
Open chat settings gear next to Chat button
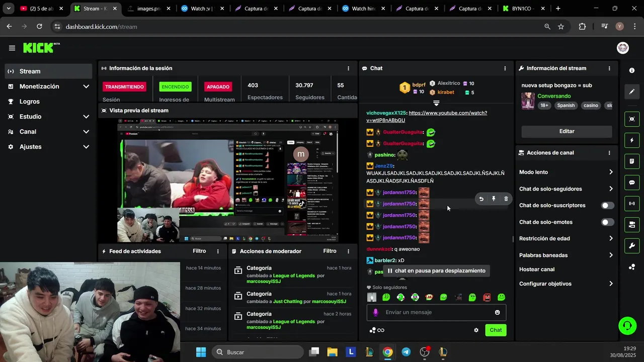[x=476, y=330]
